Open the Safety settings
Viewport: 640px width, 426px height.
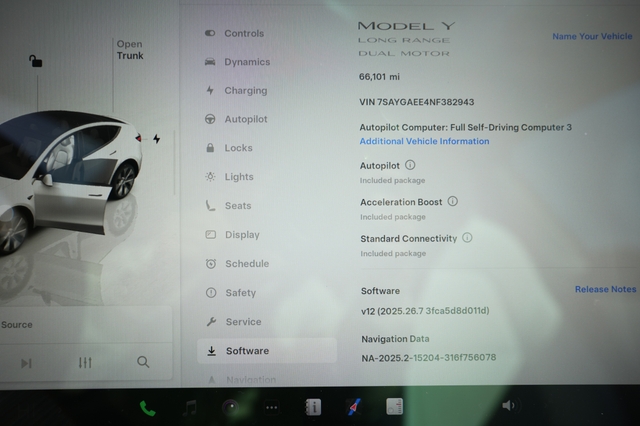[x=231, y=293]
